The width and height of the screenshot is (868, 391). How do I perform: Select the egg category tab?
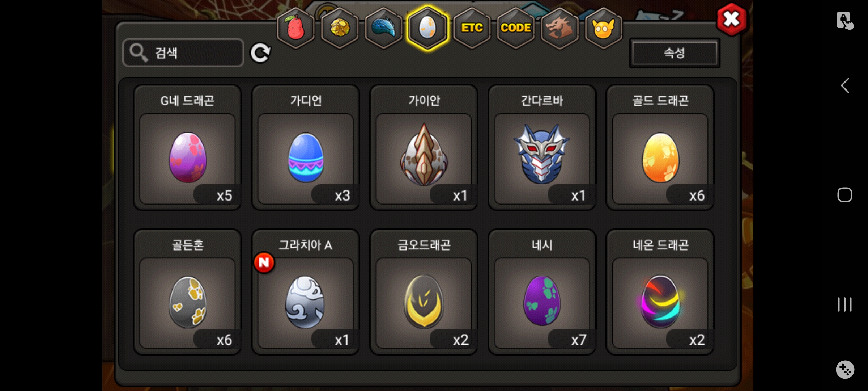(427, 28)
